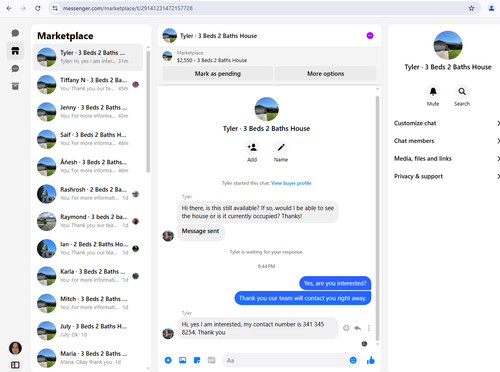This screenshot has height=372, width=500.
Task: Open the browser profile icon
Action: pyautogui.click(x=491, y=8)
